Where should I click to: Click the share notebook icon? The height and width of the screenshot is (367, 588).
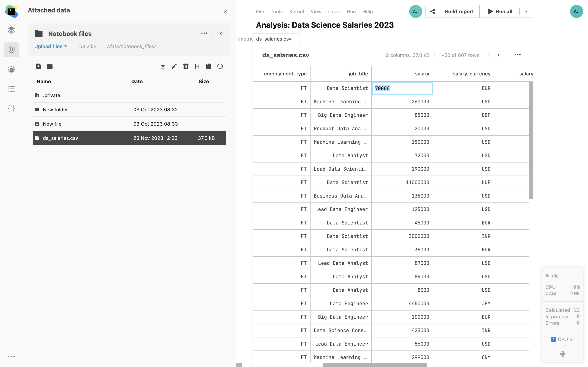point(432,11)
